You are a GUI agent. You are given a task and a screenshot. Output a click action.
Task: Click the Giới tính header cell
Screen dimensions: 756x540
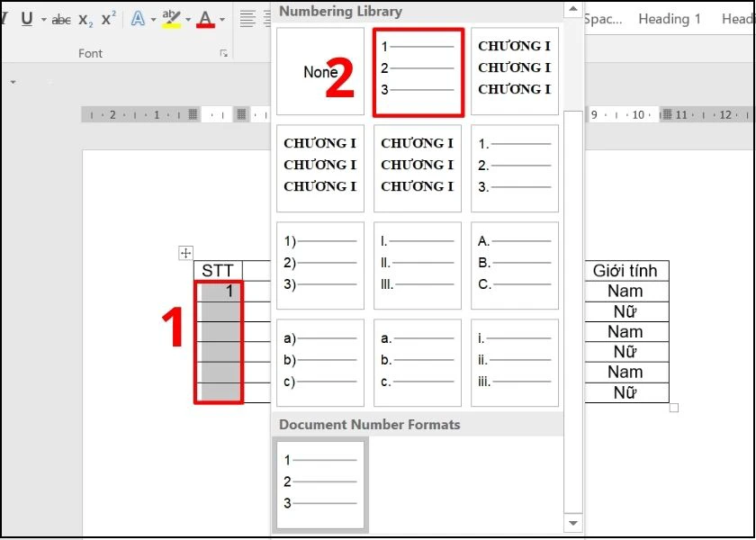[625, 271]
